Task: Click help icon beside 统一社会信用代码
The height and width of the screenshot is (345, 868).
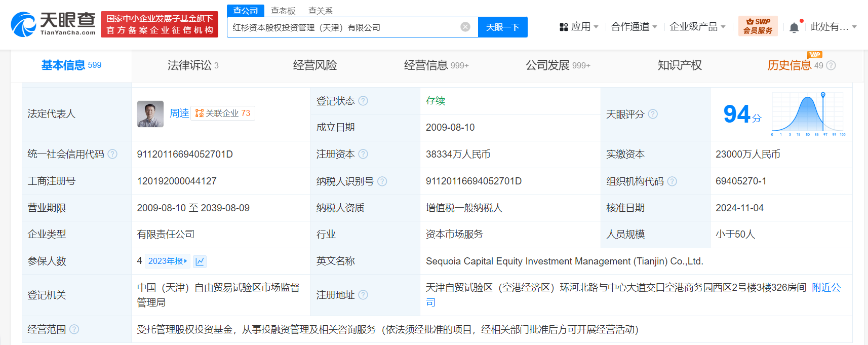Action: [112, 154]
